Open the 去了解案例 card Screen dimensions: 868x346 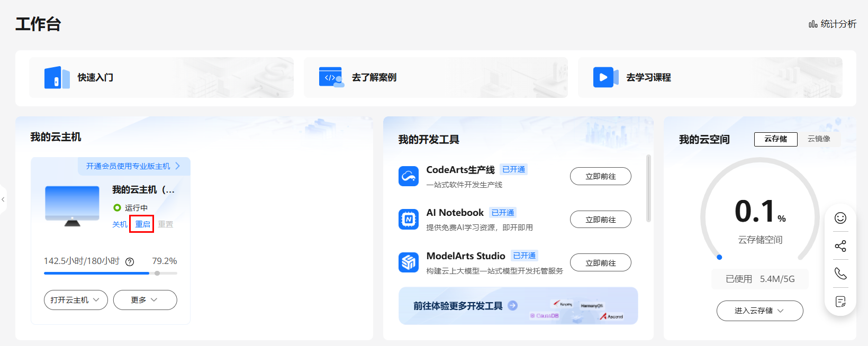[436, 77]
